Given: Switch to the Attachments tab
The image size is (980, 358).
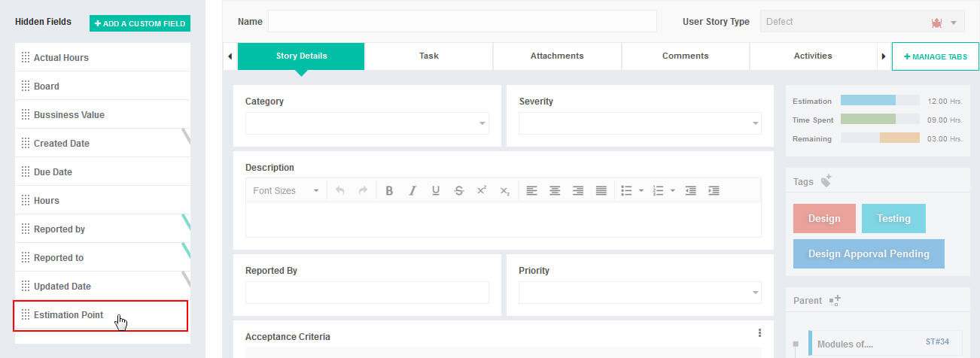Looking at the screenshot, I should click(x=557, y=56).
